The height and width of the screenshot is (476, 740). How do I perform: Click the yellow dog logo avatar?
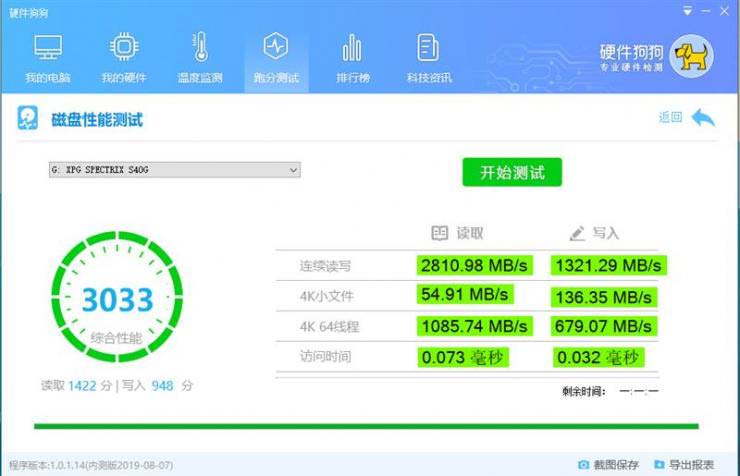point(691,56)
